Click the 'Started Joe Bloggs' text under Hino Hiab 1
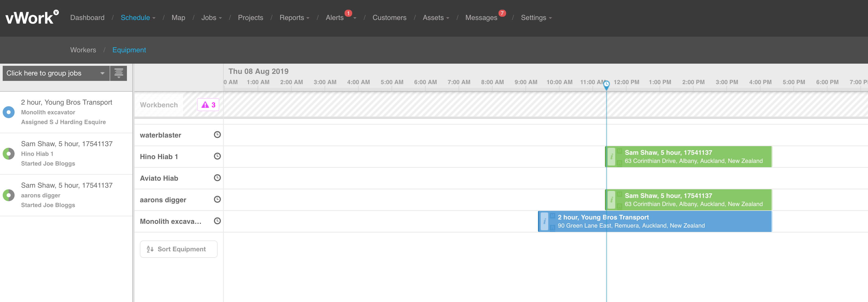This screenshot has width=868, height=302. tap(48, 163)
